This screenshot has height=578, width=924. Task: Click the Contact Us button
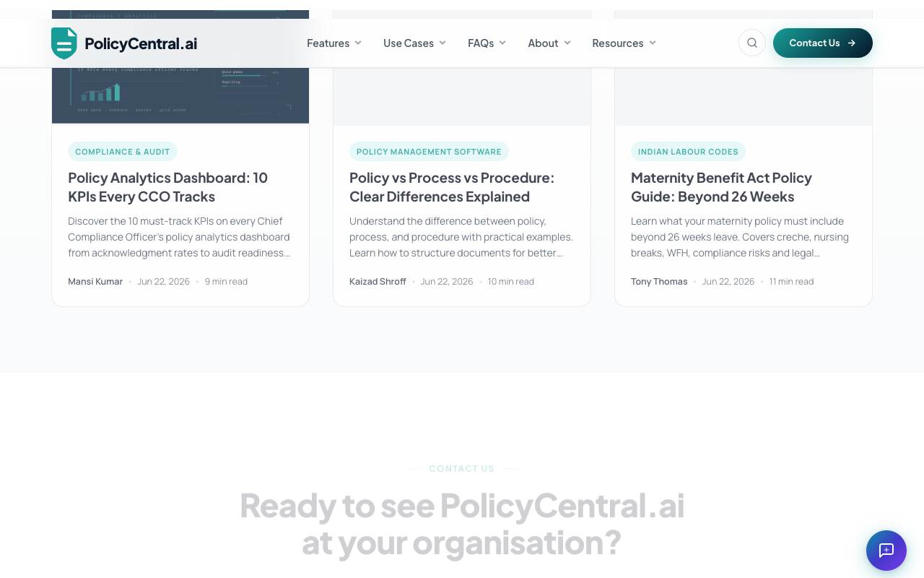pos(823,43)
